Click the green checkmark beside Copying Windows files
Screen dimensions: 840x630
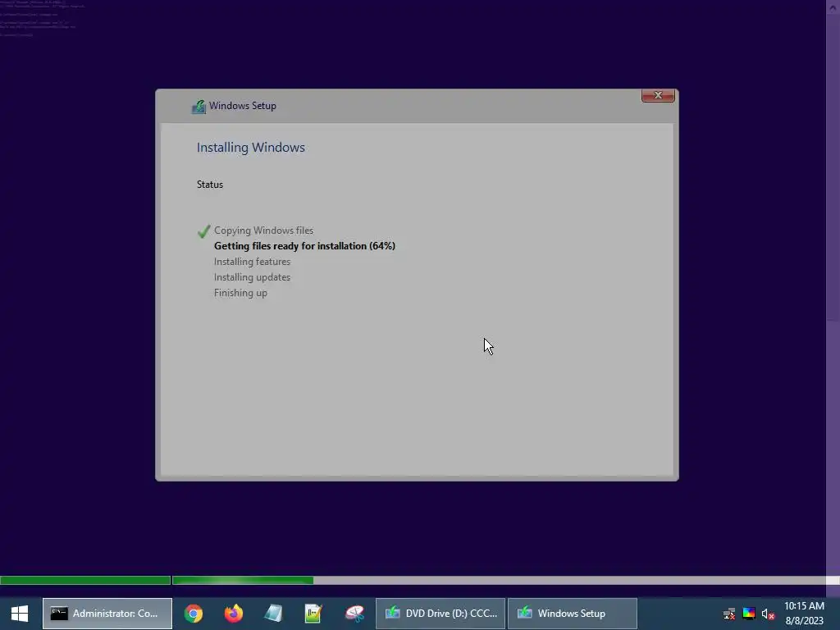click(203, 231)
